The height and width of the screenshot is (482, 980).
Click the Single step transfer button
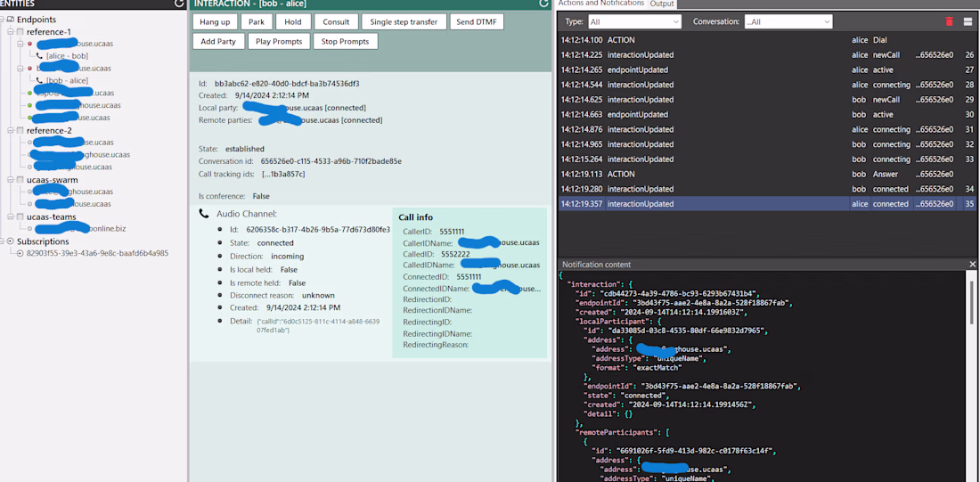point(404,21)
